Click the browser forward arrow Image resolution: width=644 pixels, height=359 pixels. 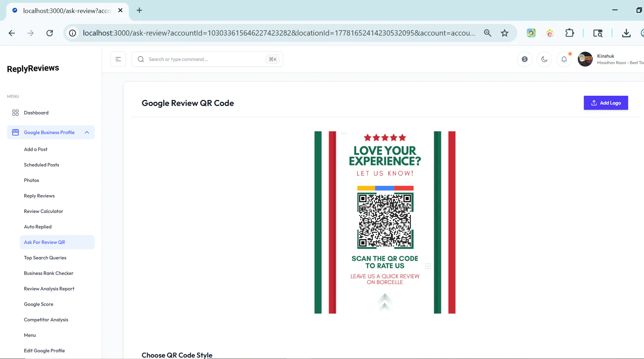[31, 33]
